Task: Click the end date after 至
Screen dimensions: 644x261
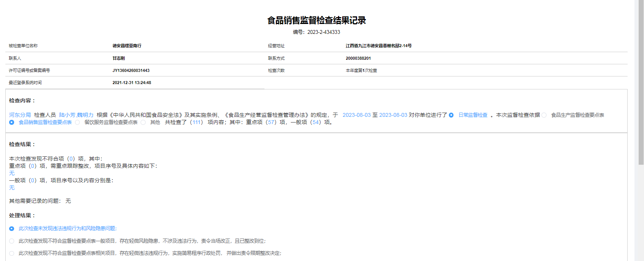Action: pos(393,115)
